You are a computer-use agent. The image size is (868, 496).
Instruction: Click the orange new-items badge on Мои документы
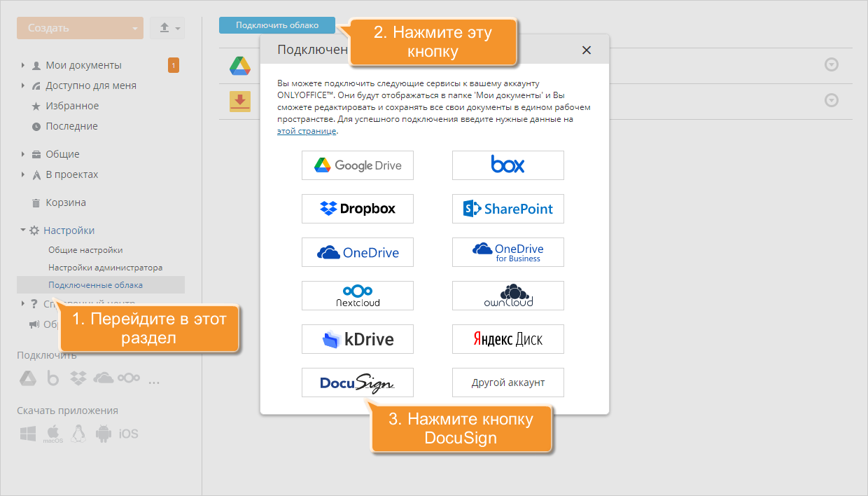coord(174,66)
